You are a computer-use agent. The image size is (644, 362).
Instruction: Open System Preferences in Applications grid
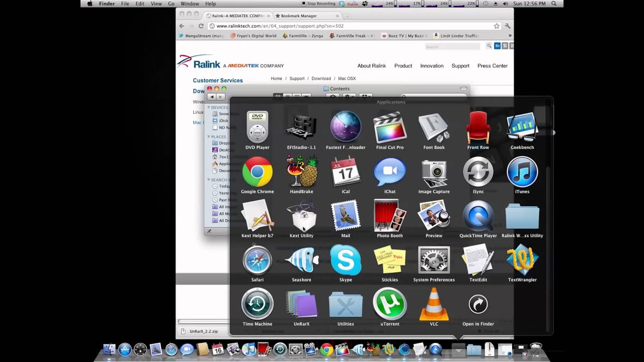pyautogui.click(x=434, y=260)
